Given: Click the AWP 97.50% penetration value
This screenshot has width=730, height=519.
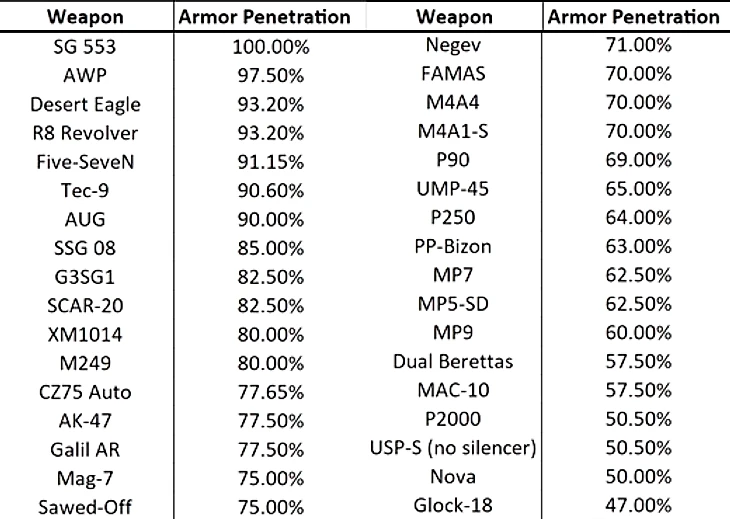Looking at the screenshot, I should click(270, 75).
